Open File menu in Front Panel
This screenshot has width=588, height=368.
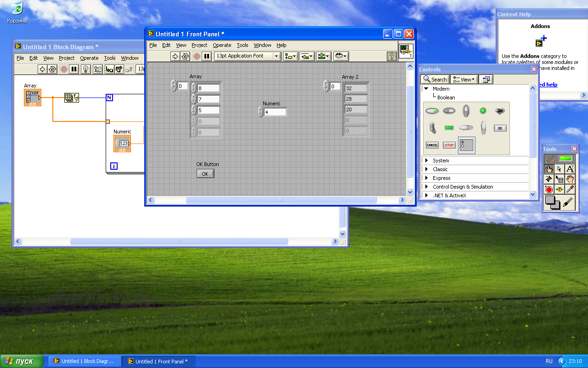point(153,45)
